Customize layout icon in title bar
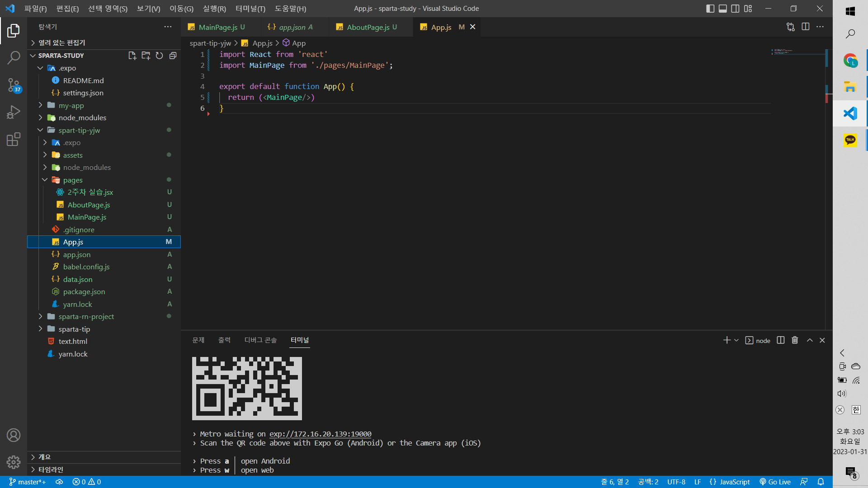This screenshot has width=868, height=488. (748, 9)
